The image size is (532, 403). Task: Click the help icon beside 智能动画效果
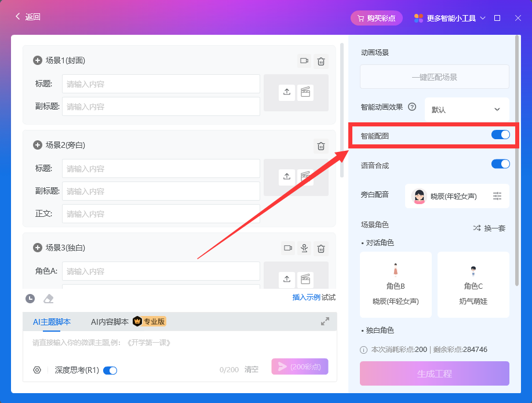pyautogui.click(x=412, y=107)
